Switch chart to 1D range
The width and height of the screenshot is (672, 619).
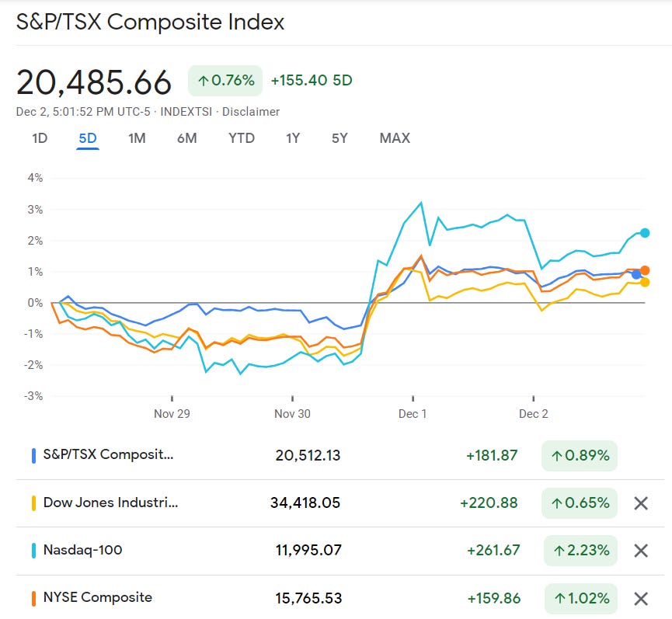[x=40, y=138]
